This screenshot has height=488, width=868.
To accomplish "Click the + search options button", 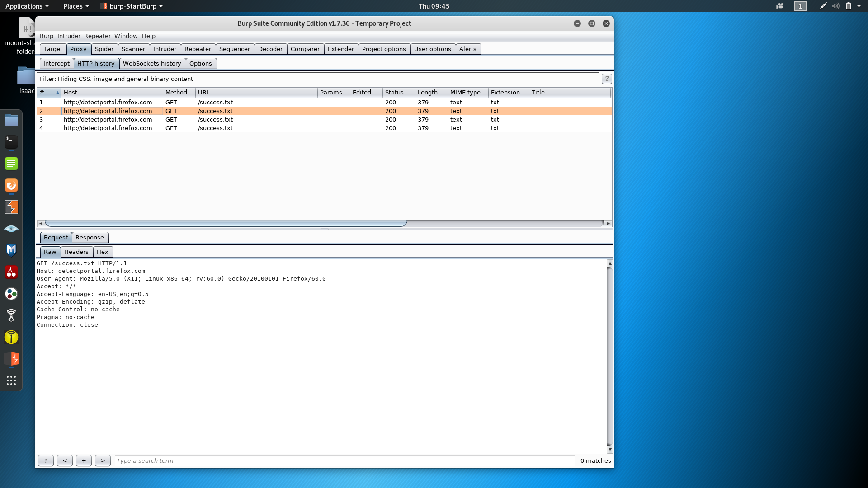I will point(84,460).
